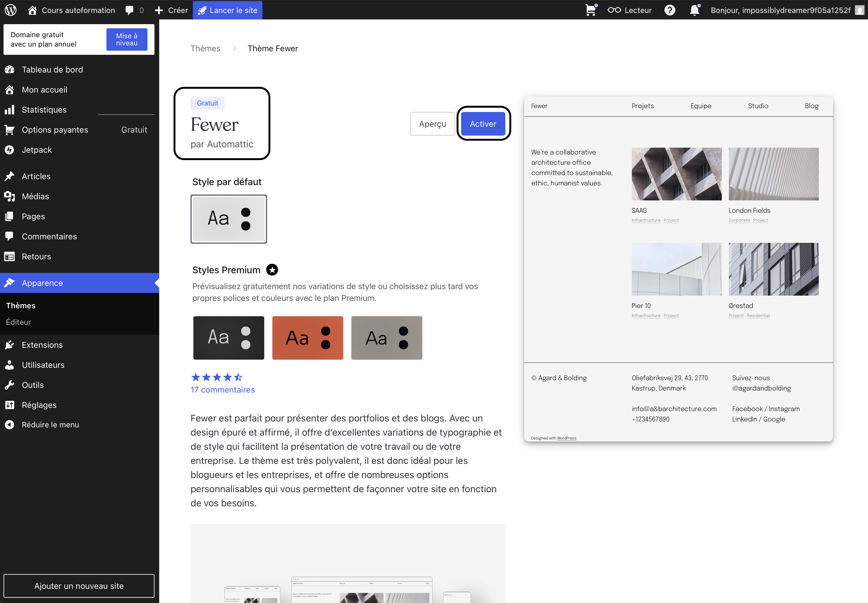Screen dimensions: 868x603
Task: Click the WordPress logo icon
Action: point(11,10)
